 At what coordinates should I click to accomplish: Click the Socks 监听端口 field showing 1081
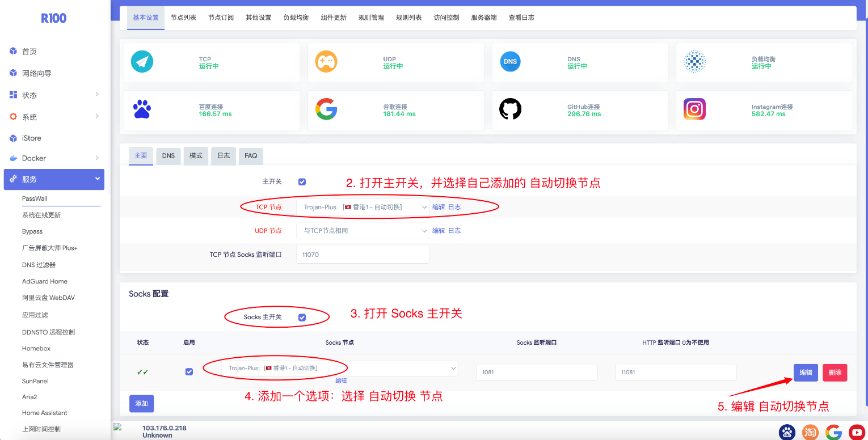[536, 373]
